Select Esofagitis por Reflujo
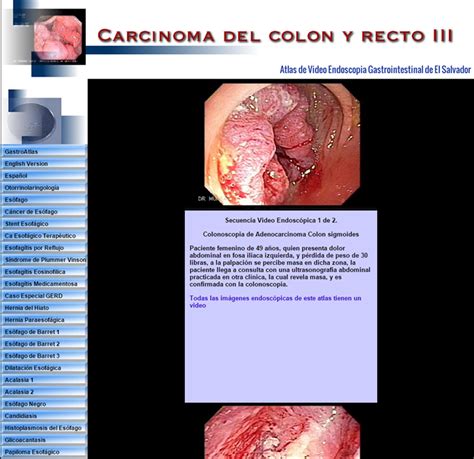 (44, 247)
